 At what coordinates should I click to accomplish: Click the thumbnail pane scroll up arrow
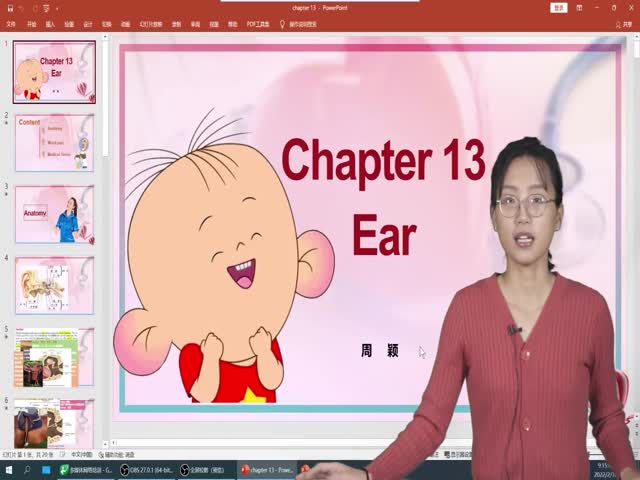click(x=105, y=37)
